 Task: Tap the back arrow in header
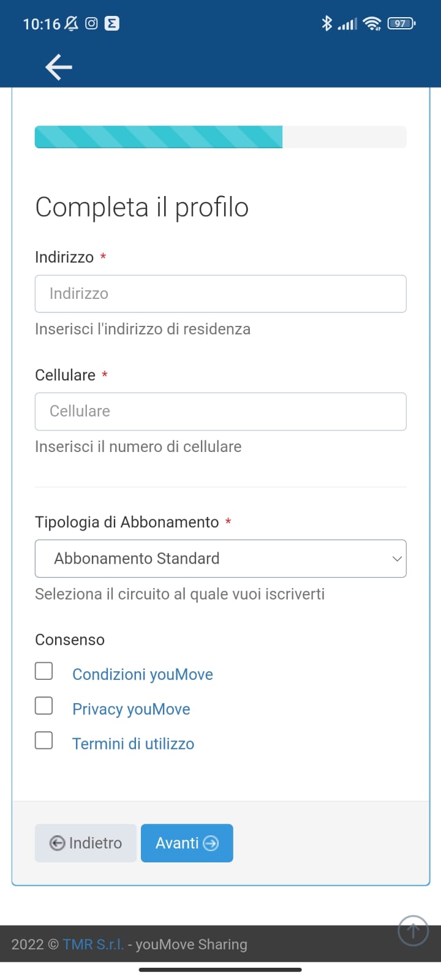59,67
